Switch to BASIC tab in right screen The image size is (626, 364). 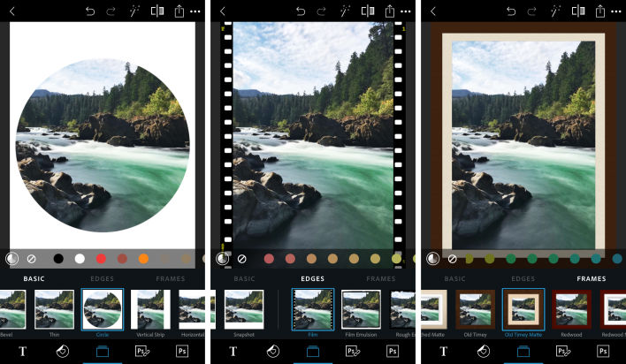coord(454,278)
